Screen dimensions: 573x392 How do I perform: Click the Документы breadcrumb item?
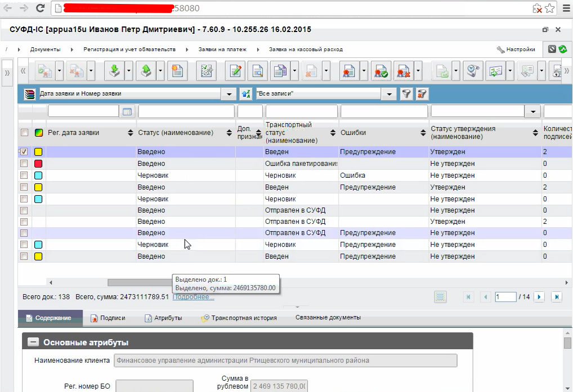coord(46,49)
